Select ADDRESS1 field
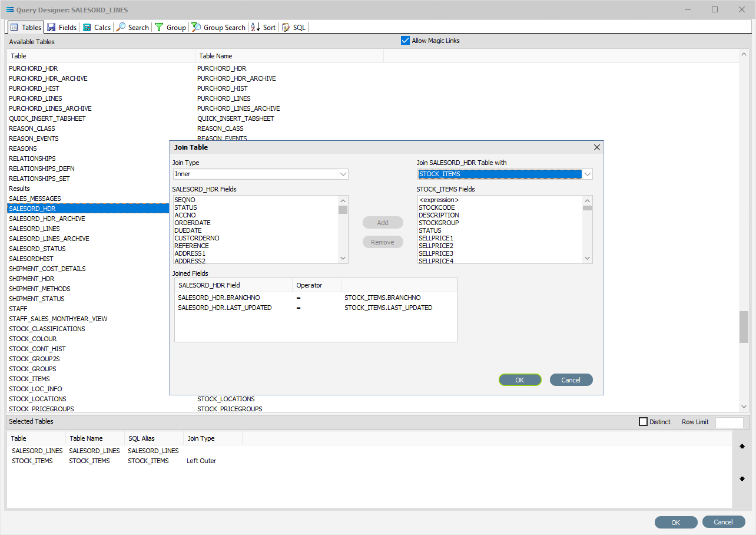 256,254
